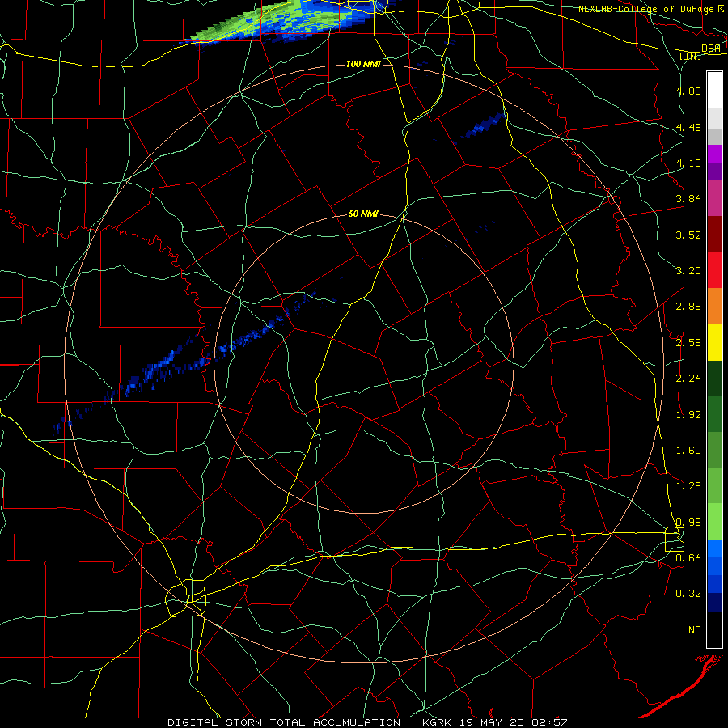
Task: Click the 100 NMI range ring label
Action: coord(363,64)
